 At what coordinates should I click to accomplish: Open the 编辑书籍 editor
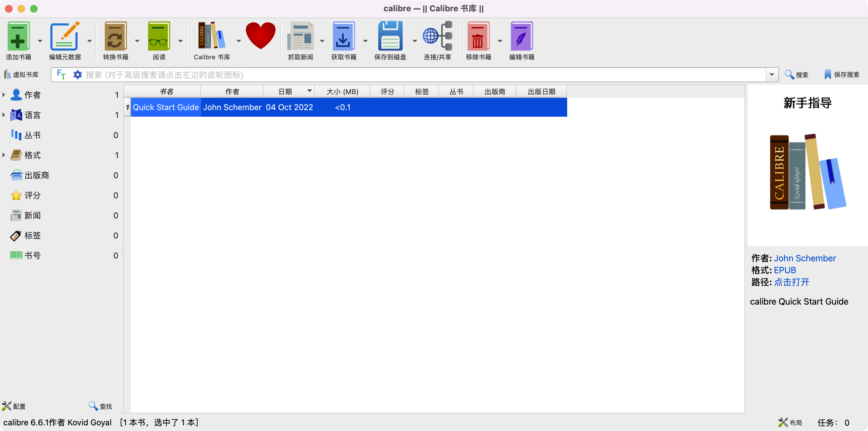522,35
